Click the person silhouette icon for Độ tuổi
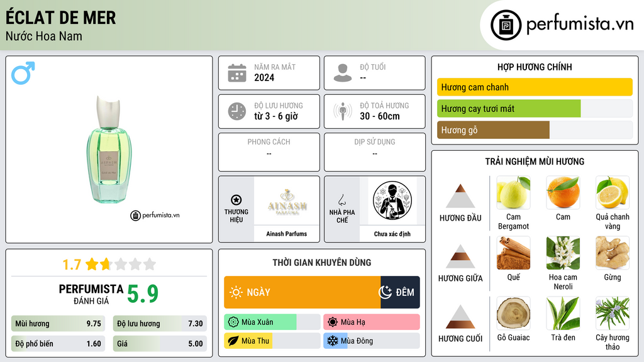 [x=343, y=73]
